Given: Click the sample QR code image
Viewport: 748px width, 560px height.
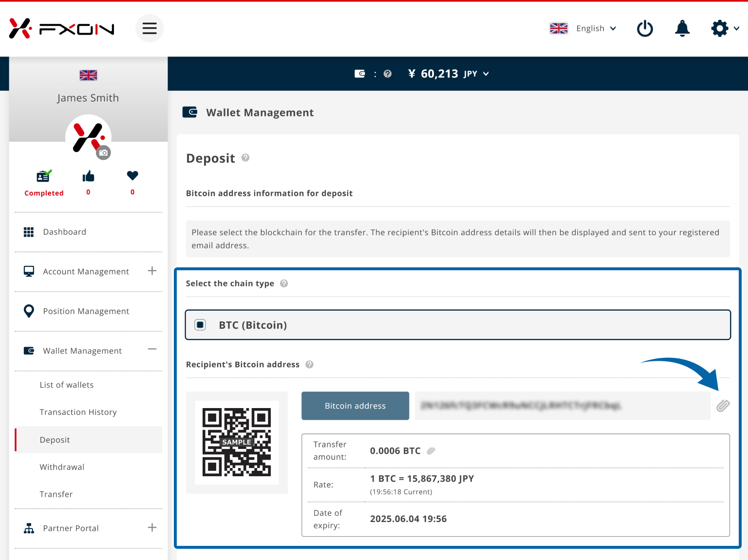Looking at the screenshot, I should pos(237,442).
